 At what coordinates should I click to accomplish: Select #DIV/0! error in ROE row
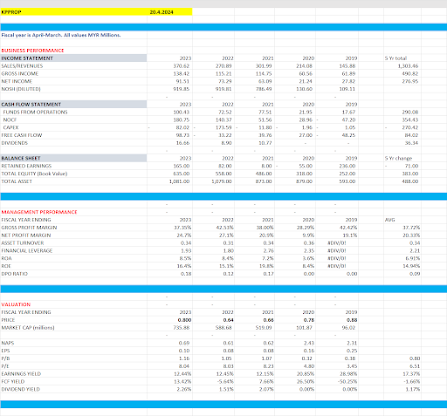click(337, 266)
